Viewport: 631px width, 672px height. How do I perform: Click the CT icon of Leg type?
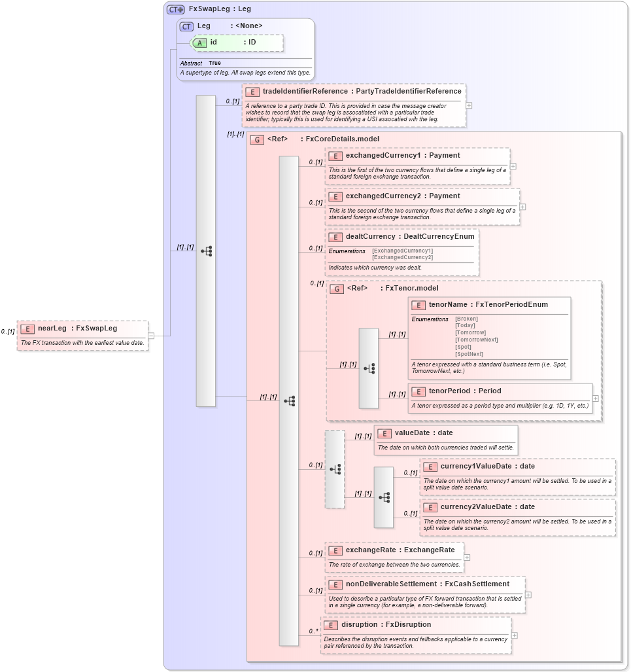186,27
